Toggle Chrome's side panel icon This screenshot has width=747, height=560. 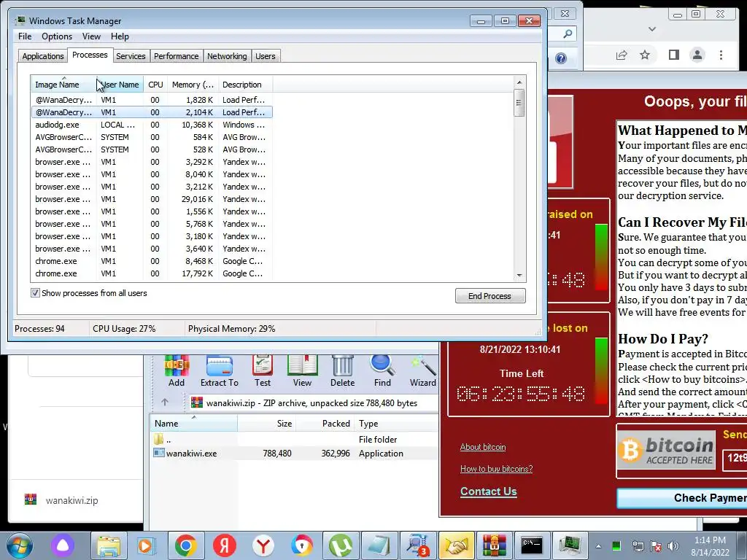673,55
